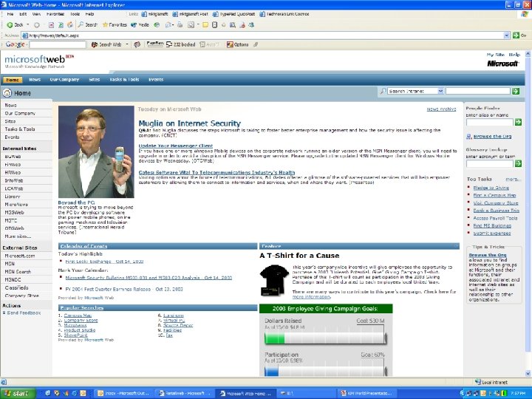Click the page vertical scrollbar down arrow
The width and height of the screenshot is (532, 399).
tap(528, 374)
